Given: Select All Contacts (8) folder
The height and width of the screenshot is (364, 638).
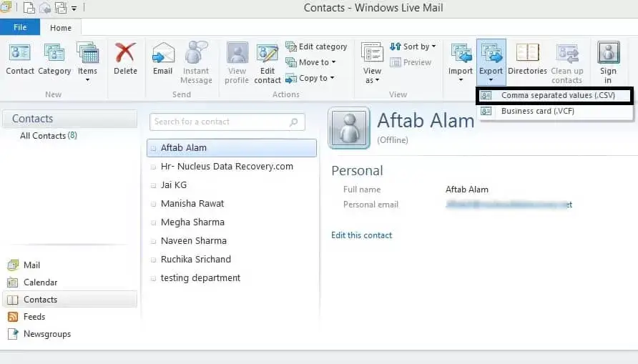Looking at the screenshot, I should (49, 136).
